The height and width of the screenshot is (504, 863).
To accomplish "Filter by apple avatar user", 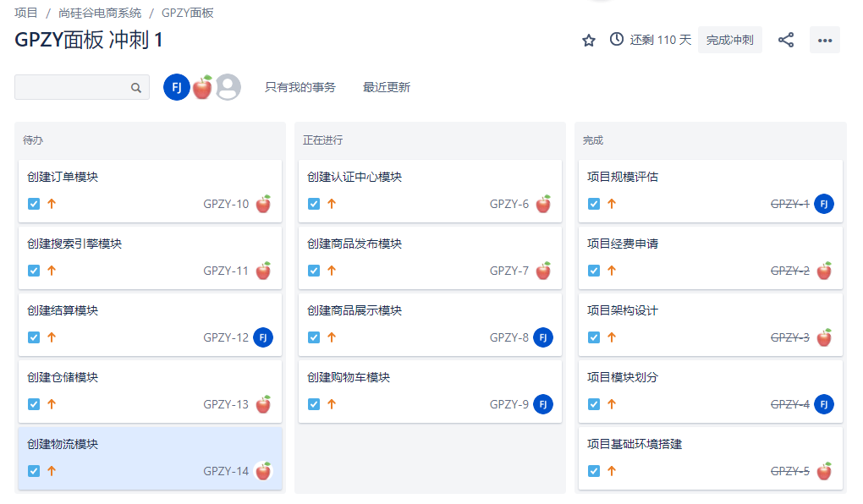I will pos(202,87).
